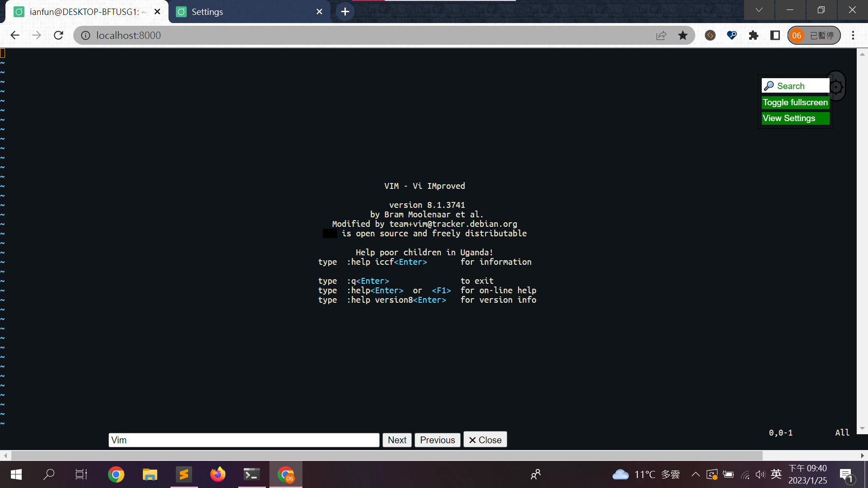Screen dimensions: 868x488
Task: Open Task View on the taskbar
Action: [81, 474]
